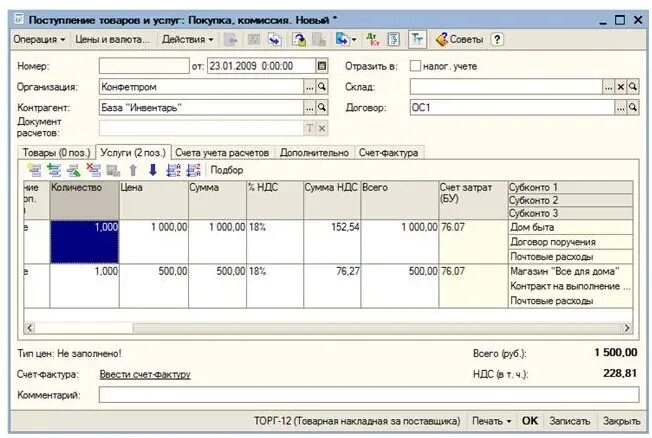652x438 pixels.
Task: Click the Подбор button
Action: [227, 170]
